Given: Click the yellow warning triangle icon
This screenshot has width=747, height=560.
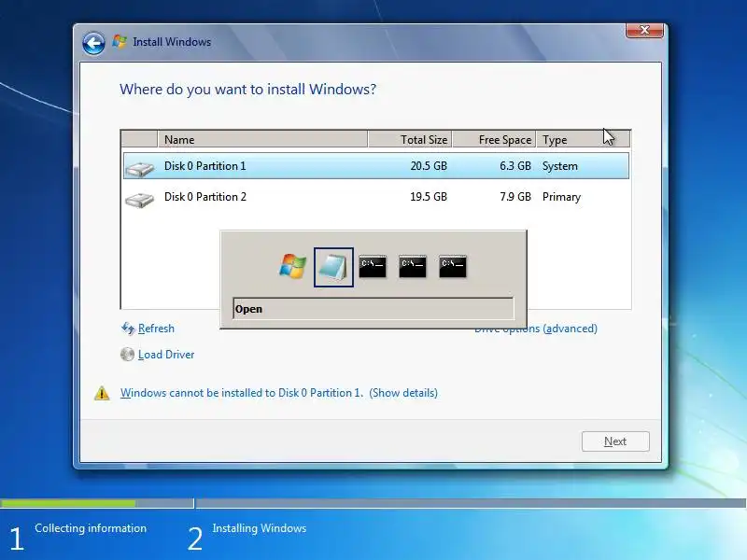Looking at the screenshot, I should [x=102, y=393].
